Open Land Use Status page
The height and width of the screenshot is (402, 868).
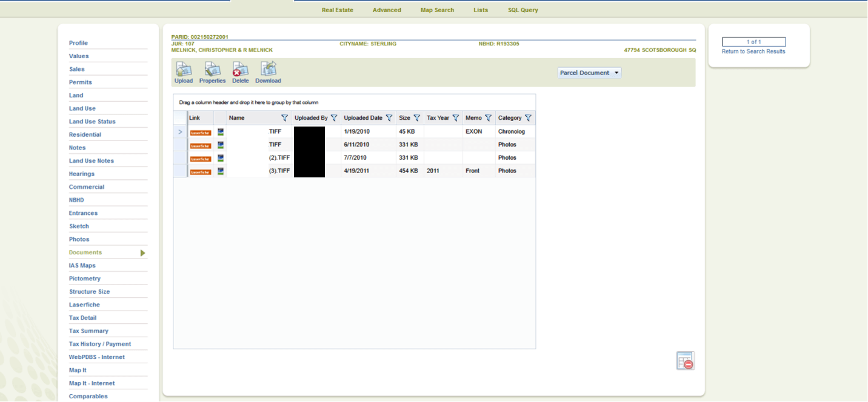92,122
